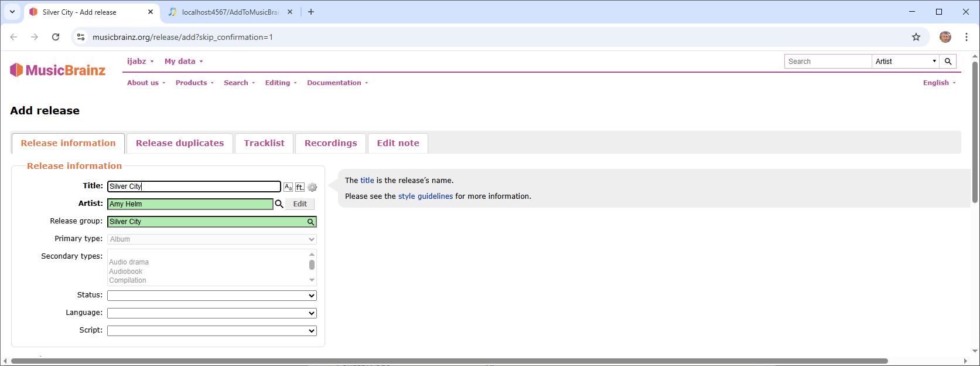Click the Edit button next to Artist
The width and height of the screenshot is (980, 366).
(300, 204)
